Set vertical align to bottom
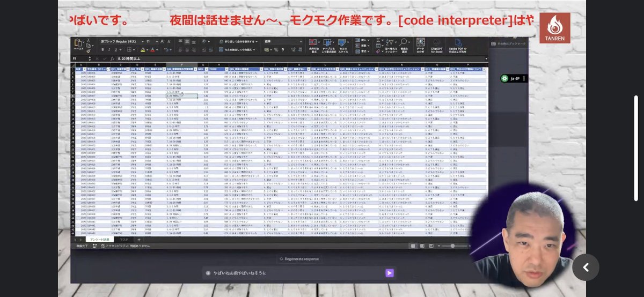This screenshot has height=297, width=644. [x=193, y=41]
